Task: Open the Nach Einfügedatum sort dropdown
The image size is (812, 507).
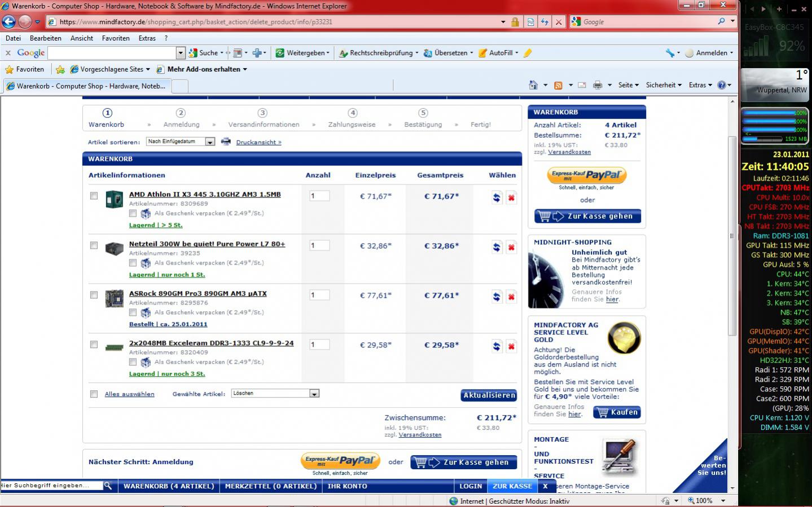Action: click(181, 142)
